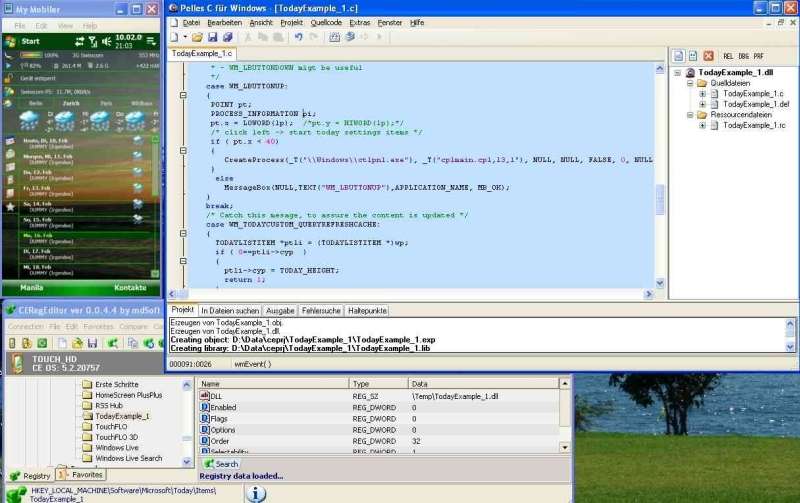Viewport: 800px width, 503px height.
Task: Click the Save All icon in Pelles C toolbar
Action: pyautogui.click(x=228, y=37)
